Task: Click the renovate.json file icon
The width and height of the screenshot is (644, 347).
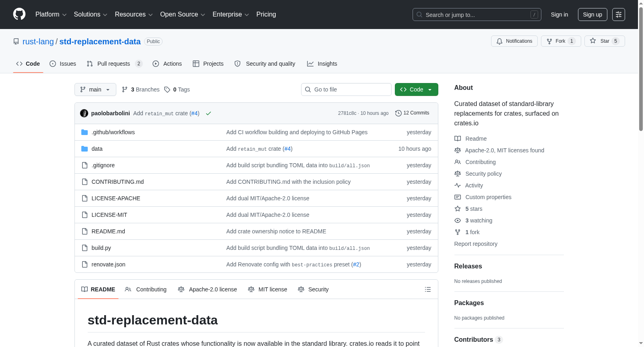Action: pyautogui.click(x=85, y=264)
